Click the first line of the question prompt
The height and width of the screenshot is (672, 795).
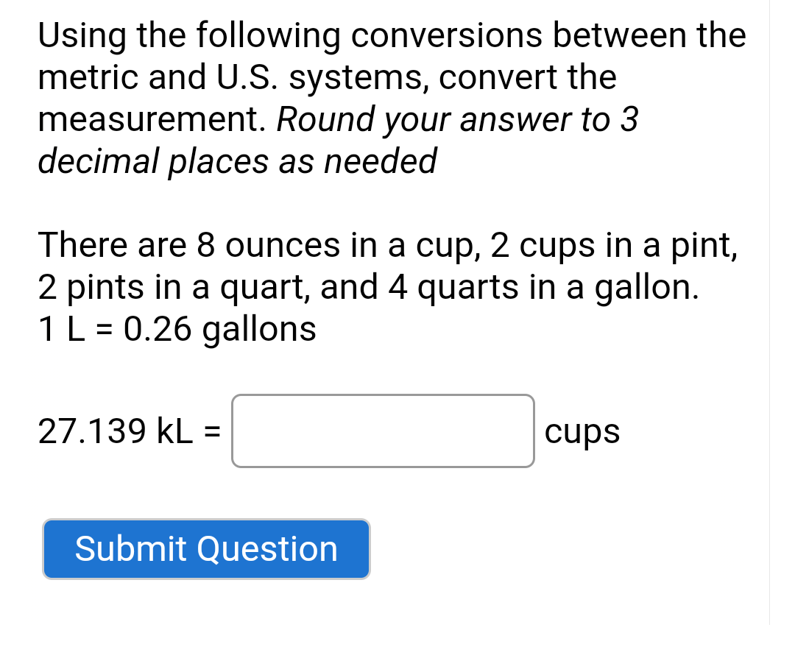[x=390, y=35]
